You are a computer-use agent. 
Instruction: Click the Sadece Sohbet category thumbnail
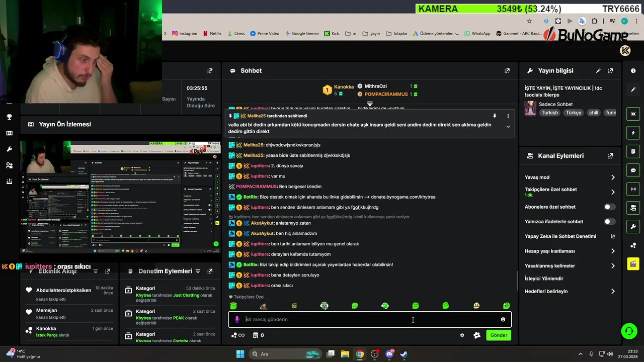coord(530,108)
